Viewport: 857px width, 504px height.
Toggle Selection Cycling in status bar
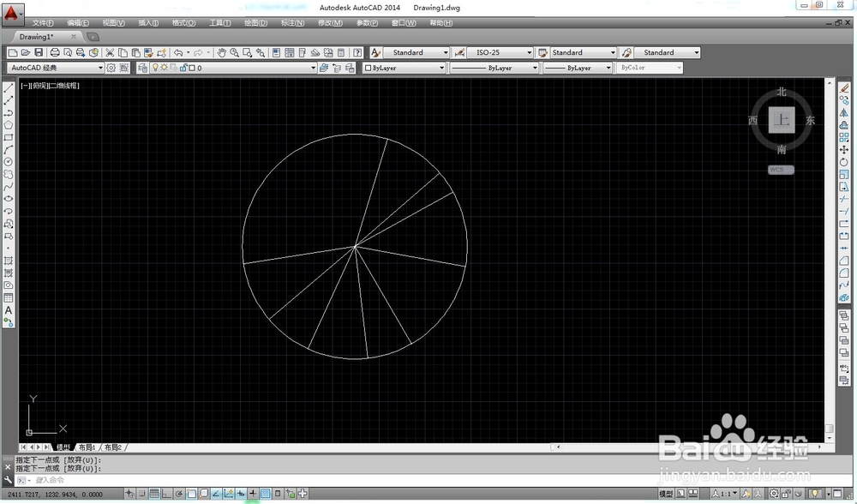pos(290,494)
